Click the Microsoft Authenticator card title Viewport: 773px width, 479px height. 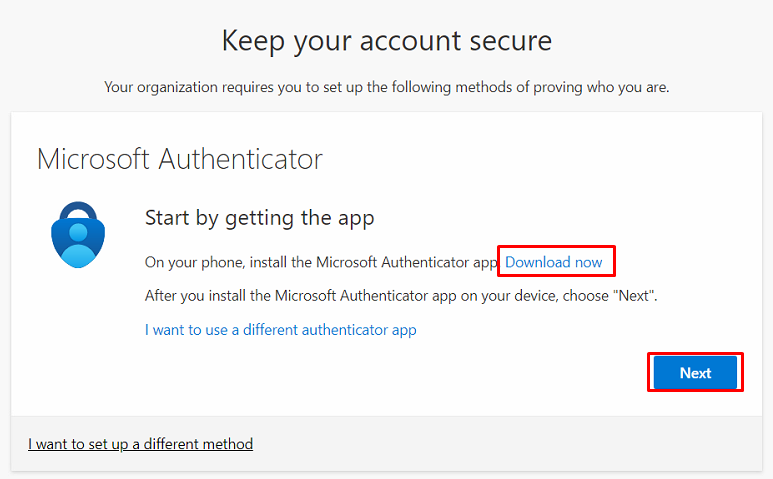click(180, 159)
